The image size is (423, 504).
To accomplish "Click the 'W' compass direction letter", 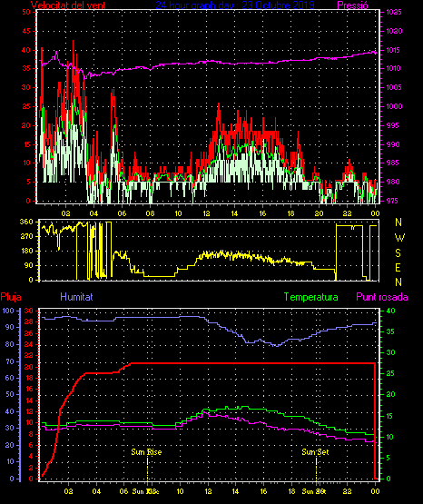I will 399,238.
